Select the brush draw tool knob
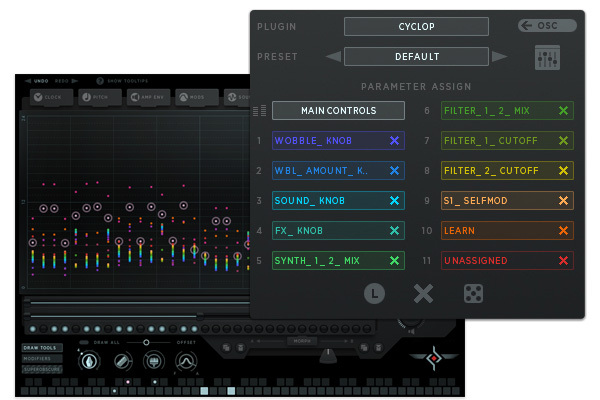The image size is (600, 400). tap(154, 361)
